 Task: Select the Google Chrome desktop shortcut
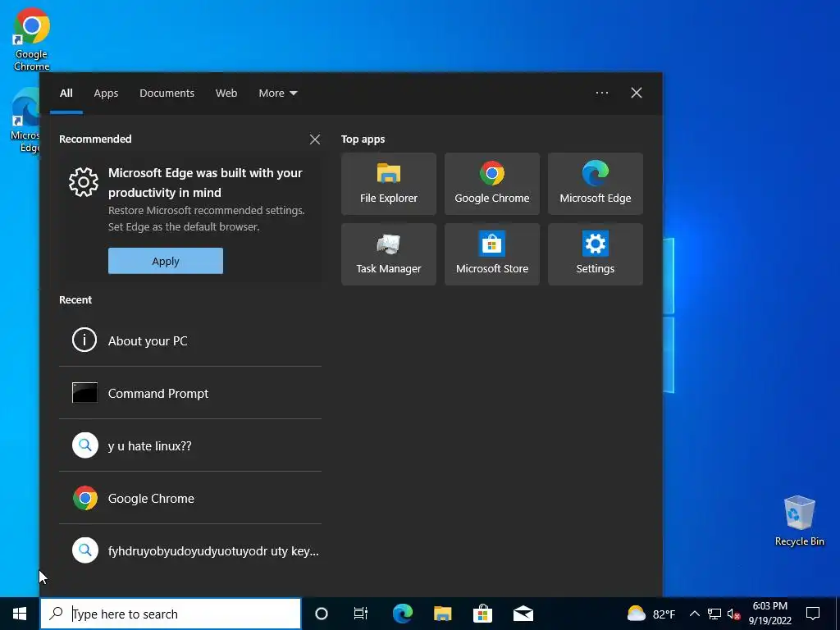[32, 39]
